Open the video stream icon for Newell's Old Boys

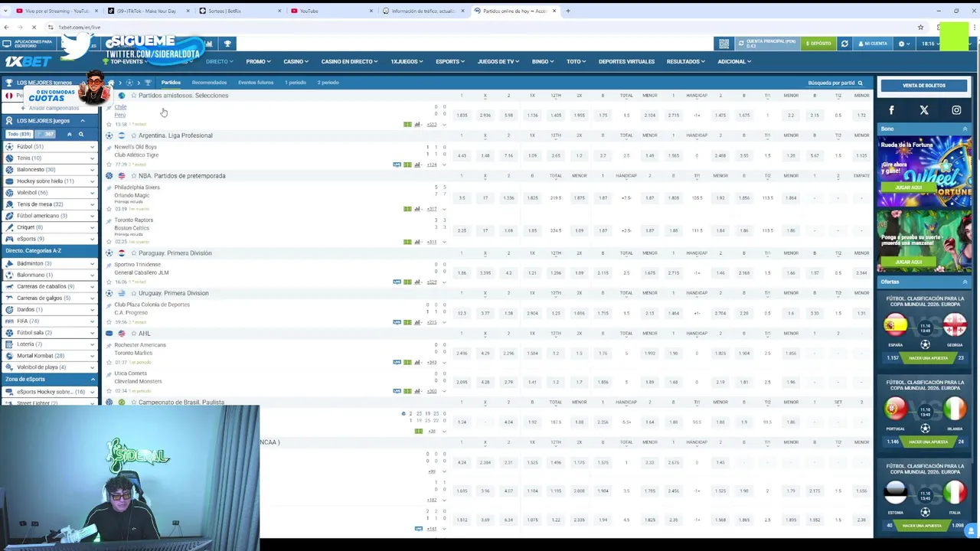397,165
